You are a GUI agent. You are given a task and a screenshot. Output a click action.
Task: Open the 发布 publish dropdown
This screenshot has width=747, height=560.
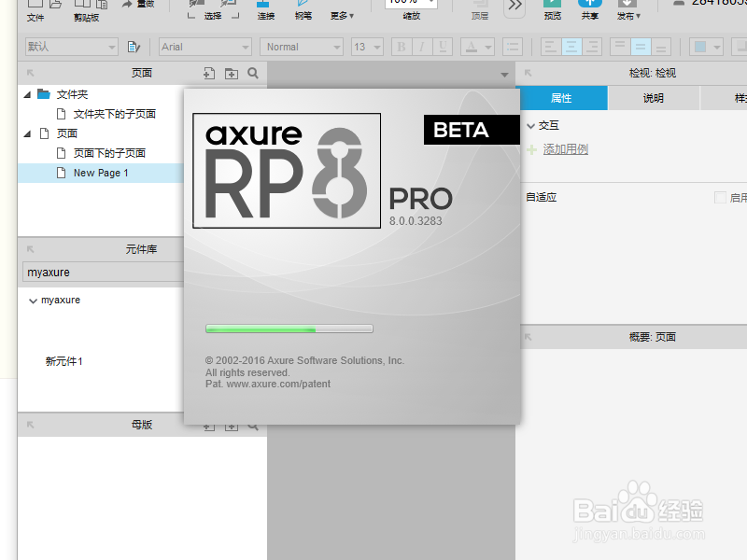pos(628,16)
